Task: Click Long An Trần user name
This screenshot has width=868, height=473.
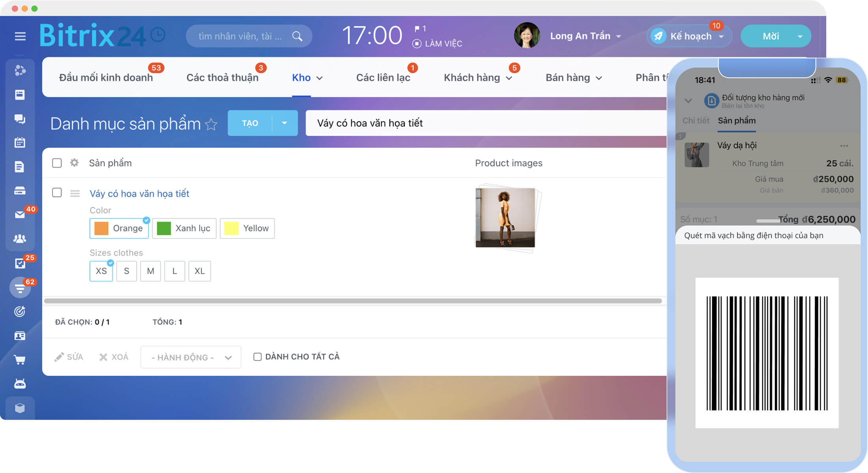Action: pyautogui.click(x=580, y=36)
